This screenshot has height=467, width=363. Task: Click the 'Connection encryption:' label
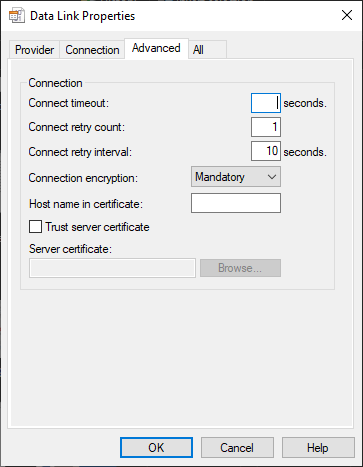(x=83, y=178)
